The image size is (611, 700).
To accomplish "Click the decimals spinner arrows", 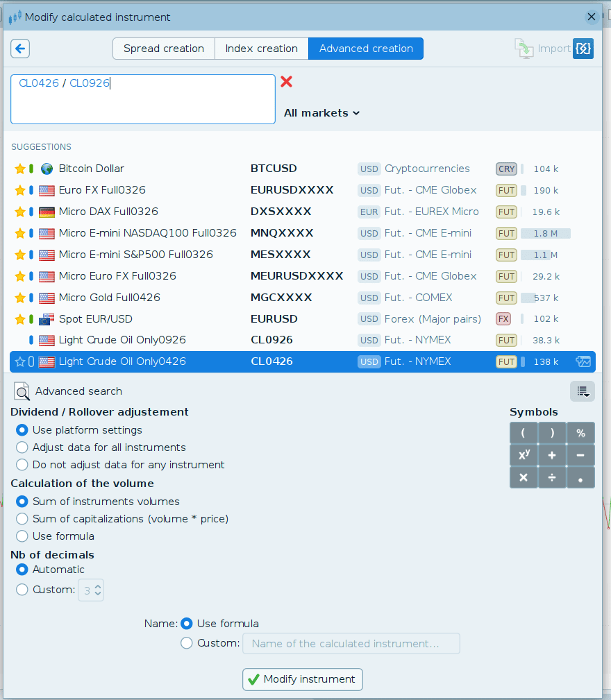I will tap(98, 590).
